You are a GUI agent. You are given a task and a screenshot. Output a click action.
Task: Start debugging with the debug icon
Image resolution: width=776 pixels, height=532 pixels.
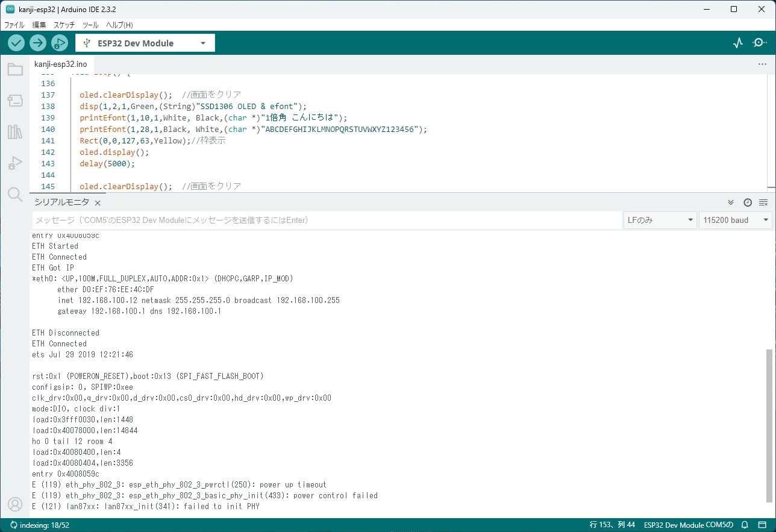tap(59, 43)
